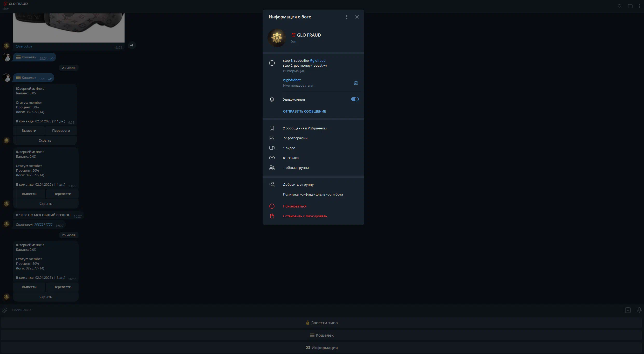Click the add-user icon beside Добавить в группу

(272, 184)
